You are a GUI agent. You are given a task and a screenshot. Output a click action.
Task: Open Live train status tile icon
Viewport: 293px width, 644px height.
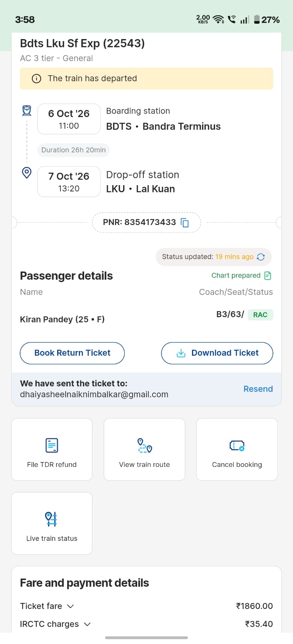coord(52,519)
